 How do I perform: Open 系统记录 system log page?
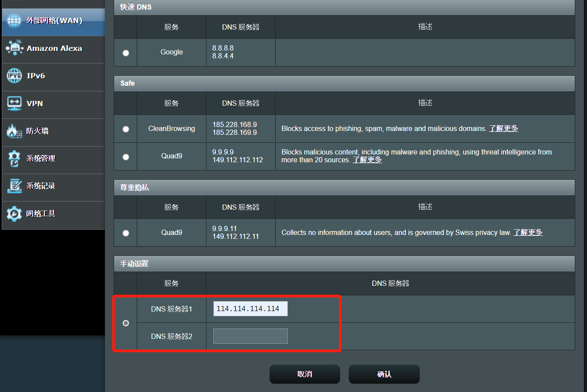(54, 188)
